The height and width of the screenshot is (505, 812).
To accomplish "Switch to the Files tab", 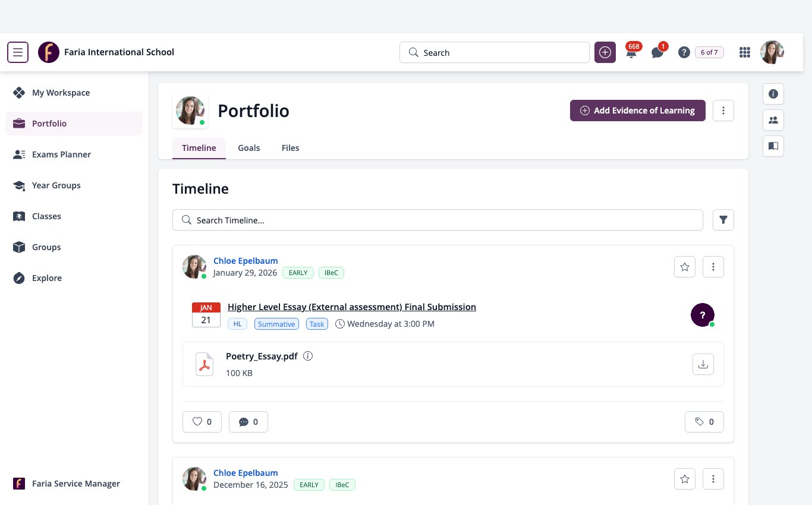I will tap(291, 148).
